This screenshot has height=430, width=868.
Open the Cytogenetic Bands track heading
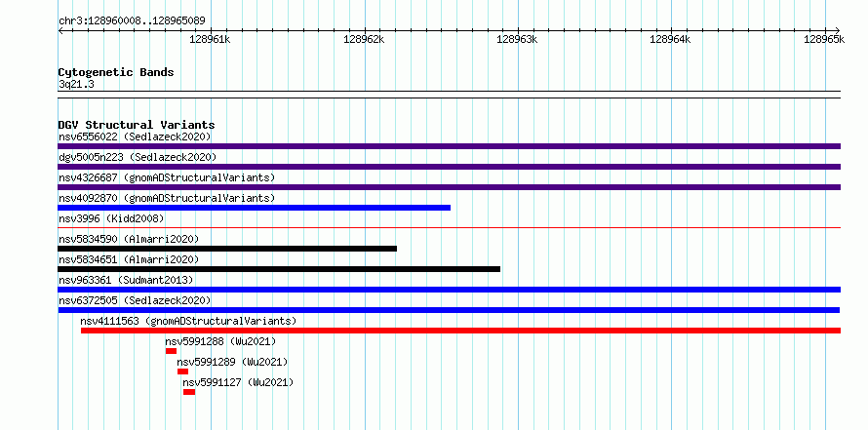(116, 72)
